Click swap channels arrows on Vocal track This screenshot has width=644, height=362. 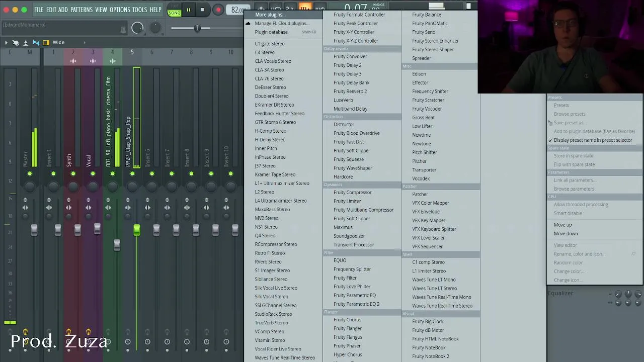click(88, 208)
